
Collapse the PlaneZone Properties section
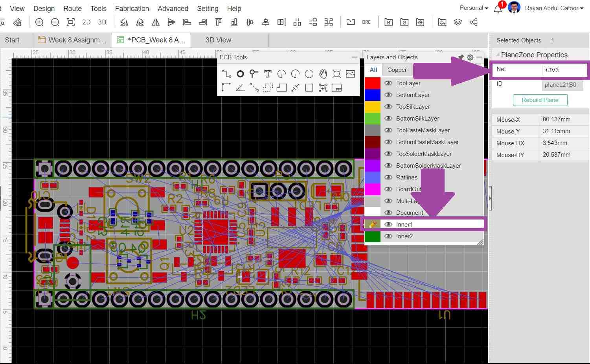(498, 55)
